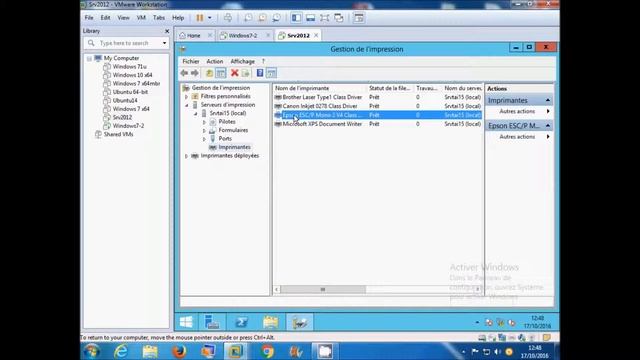Expand Filtres personnalisés in the tree
Image resolution: width=640 pixels, height=360 pixels.
[x=187, y=97]
